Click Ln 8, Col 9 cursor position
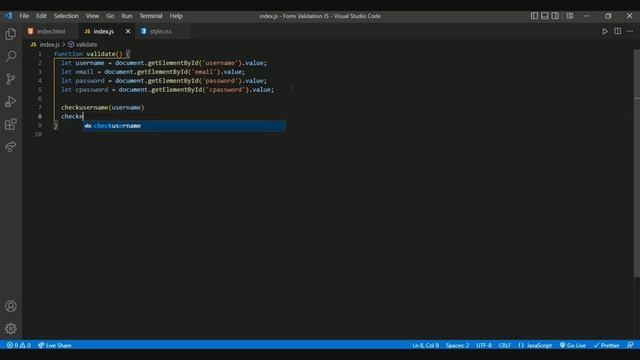This screenshot has width=640, height=360. coord(425,345)
